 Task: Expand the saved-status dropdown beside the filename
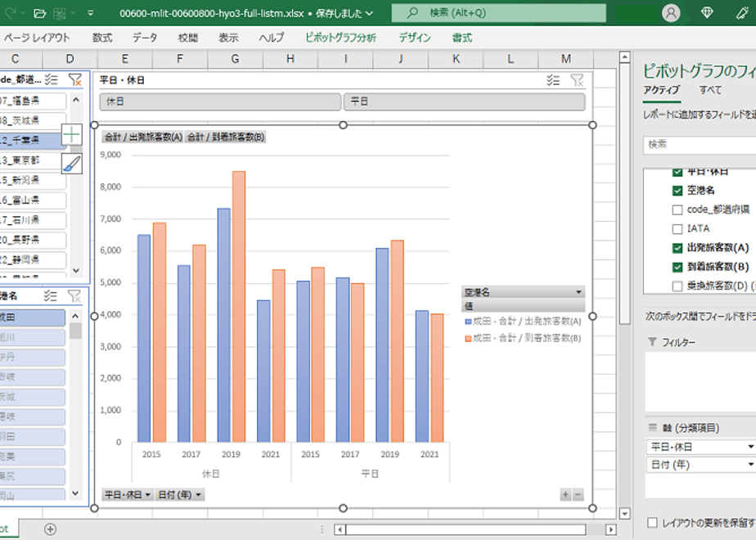point(369,13)
